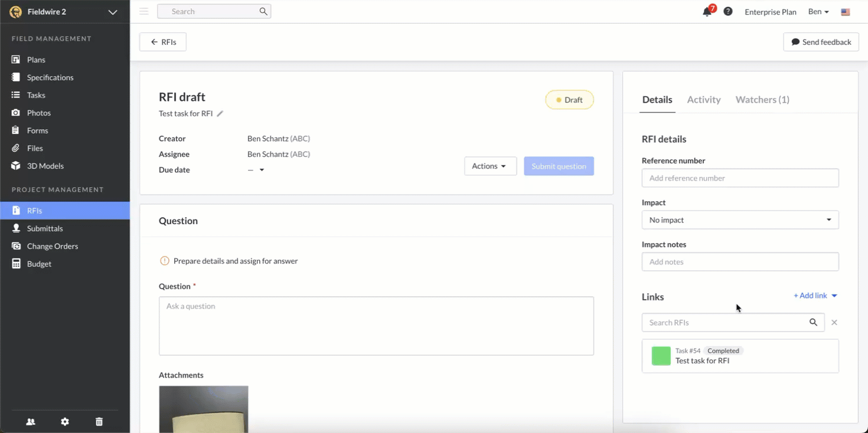Close the Search RFIs link box
The image size is (868, 433).
(834, 322)
